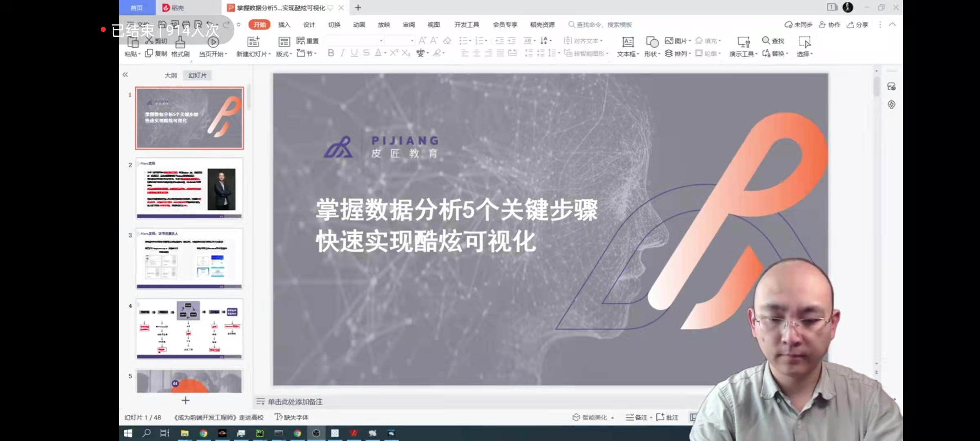Open the Transitions (切换) ribbon tab
980x441 pixels.
point(334,24)
